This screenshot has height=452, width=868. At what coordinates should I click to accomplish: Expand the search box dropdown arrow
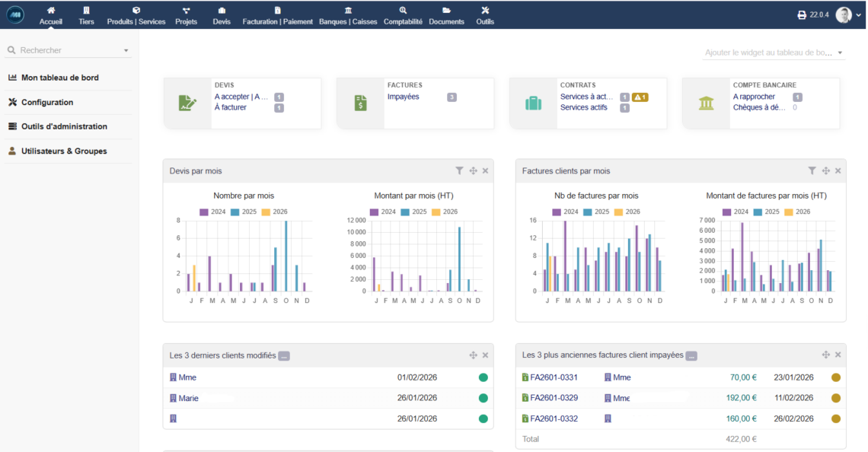pos(126,51)
